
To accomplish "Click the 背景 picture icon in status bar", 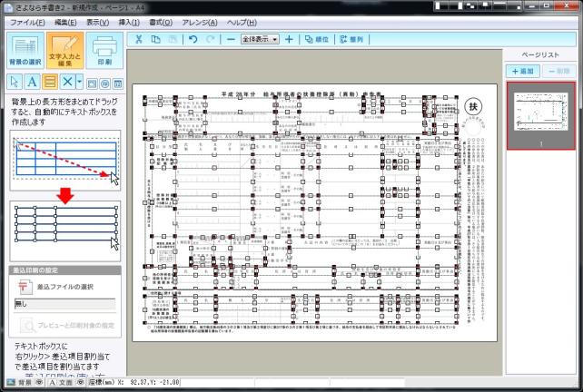I will click(x=11, y=382).
